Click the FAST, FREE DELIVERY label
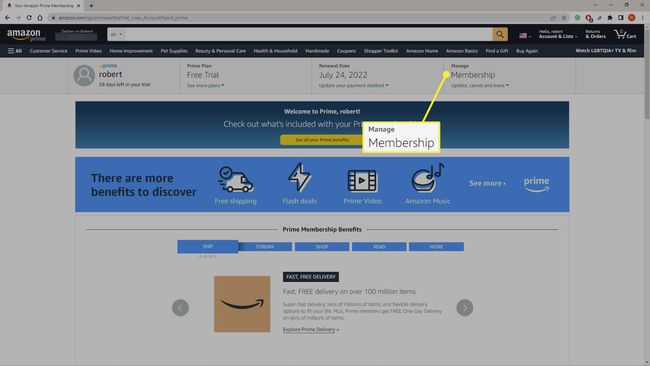Screen dimensions: 650x366 pyautogui.click(x=311, y=277)
